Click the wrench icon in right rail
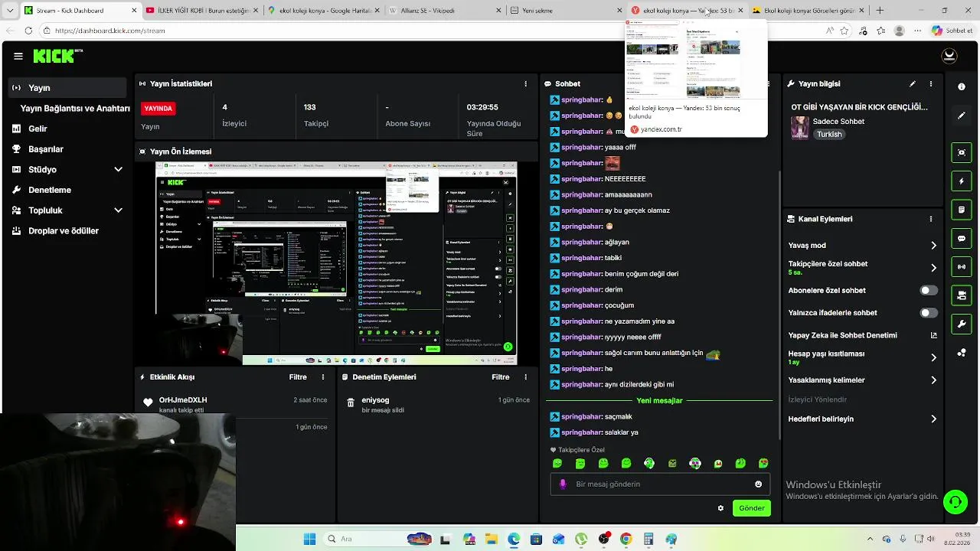 [x=962, y=324]
